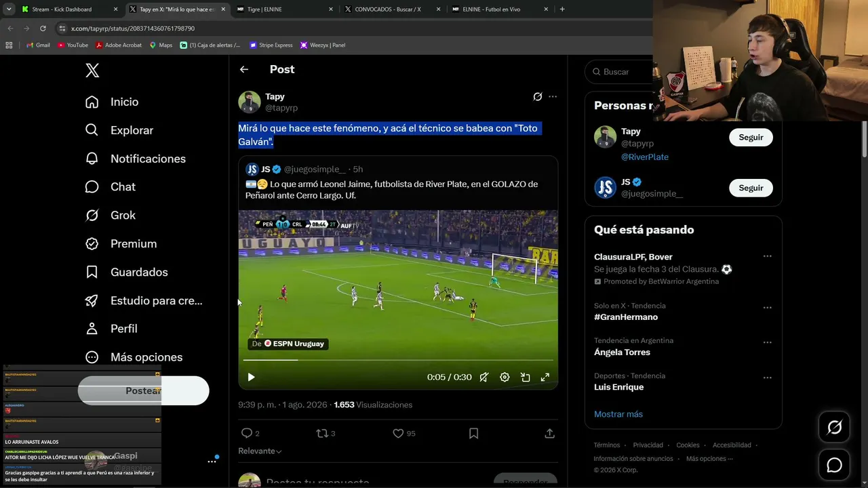Open the floating Grok button

pyautogui.click(x=834, y=427)
